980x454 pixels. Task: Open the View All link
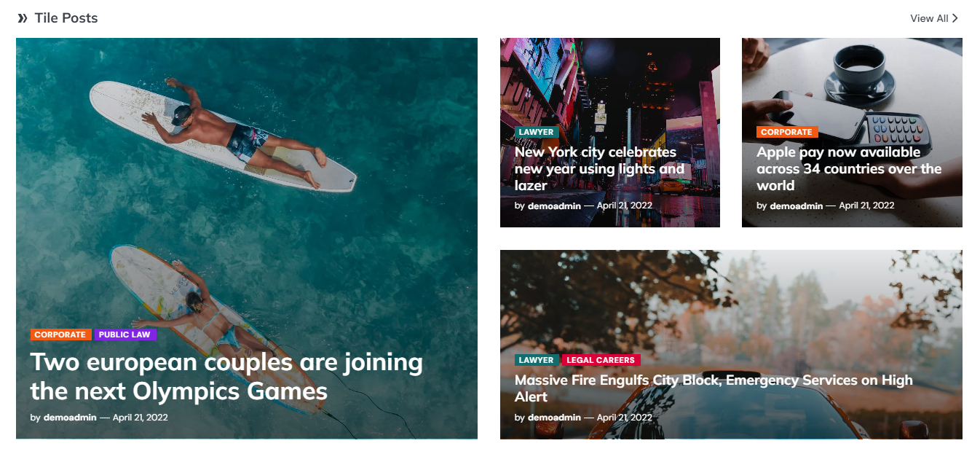934,18
